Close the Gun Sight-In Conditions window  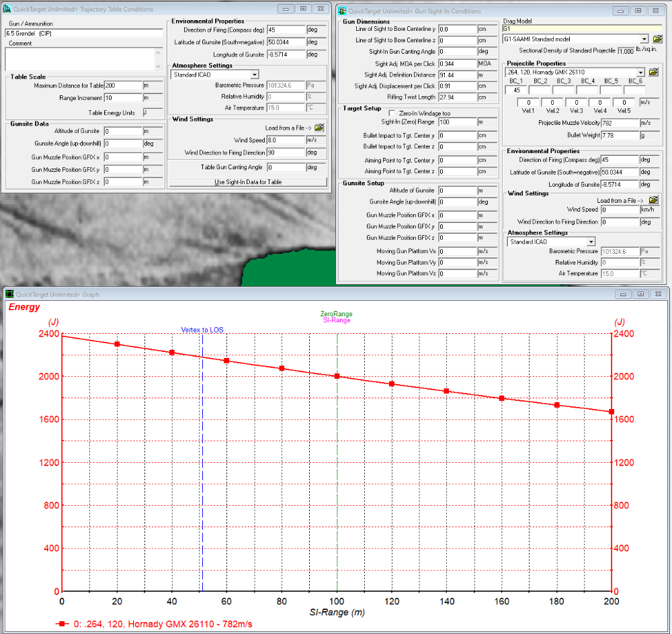point(656,11)
